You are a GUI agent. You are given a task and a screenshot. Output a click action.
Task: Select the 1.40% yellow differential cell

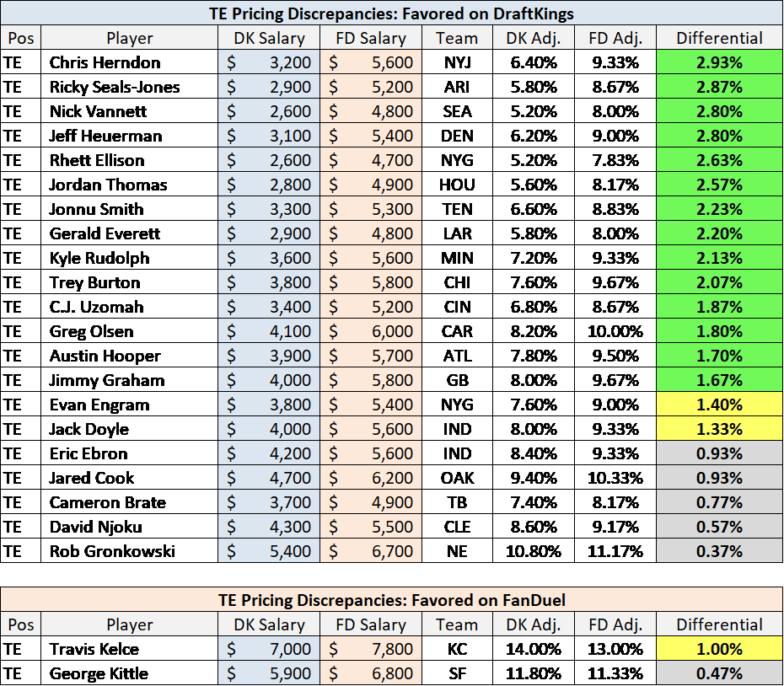[719, 405]
